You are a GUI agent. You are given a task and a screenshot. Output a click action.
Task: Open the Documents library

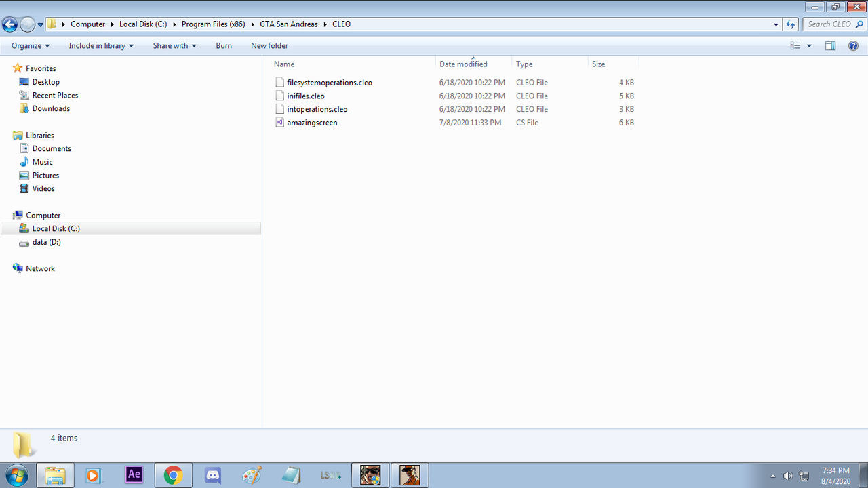52,148
